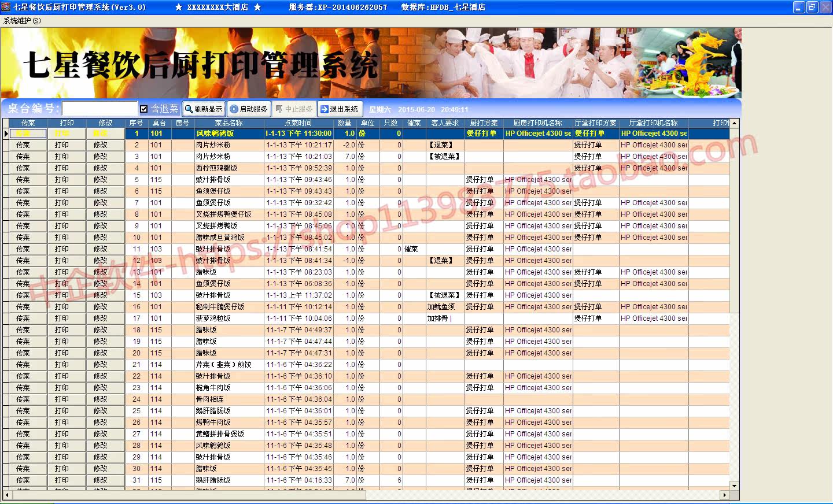The image size is (833, 504).
Task: Select the 厅堂打印机名称 column header
Action: [654, 123]
